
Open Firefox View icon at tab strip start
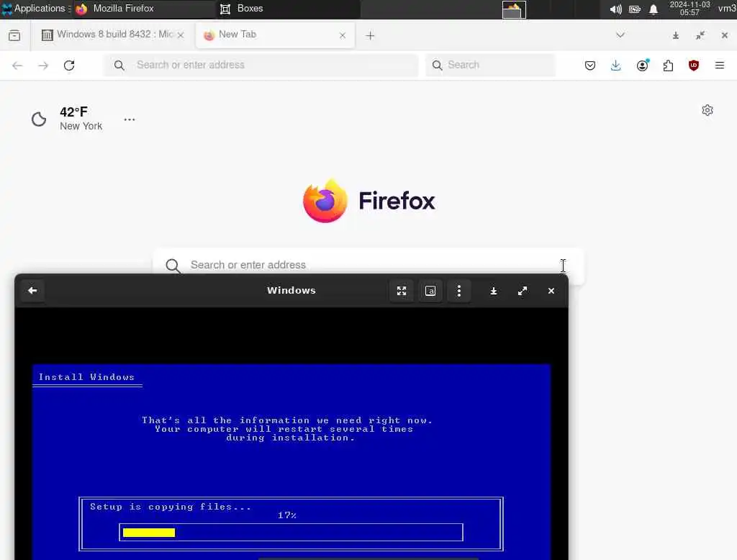point(14,35)
